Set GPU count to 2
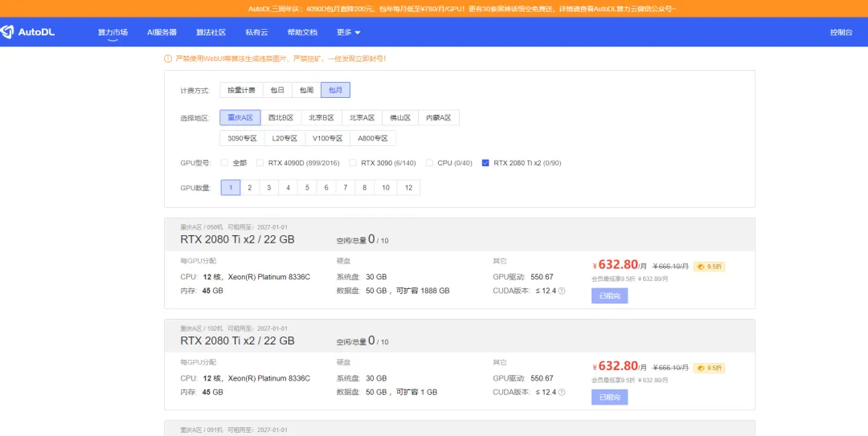The image size is (868, 436). click(x=250, y=188)
